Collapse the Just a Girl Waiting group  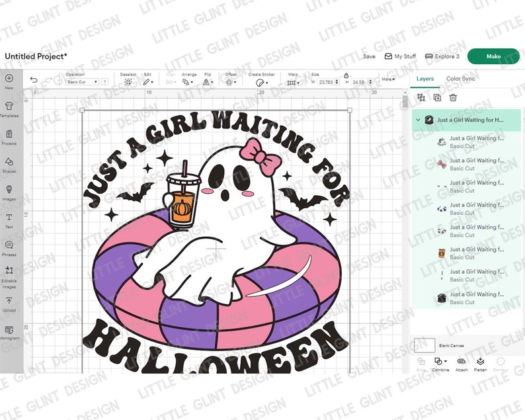click(418, 120)
